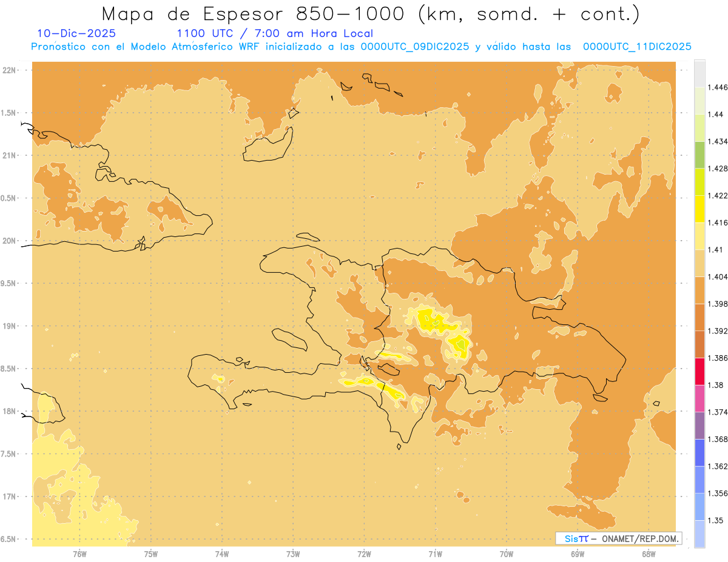Click the '1.41' color scale value
728x562 pixels.
(x=716, y=250)
